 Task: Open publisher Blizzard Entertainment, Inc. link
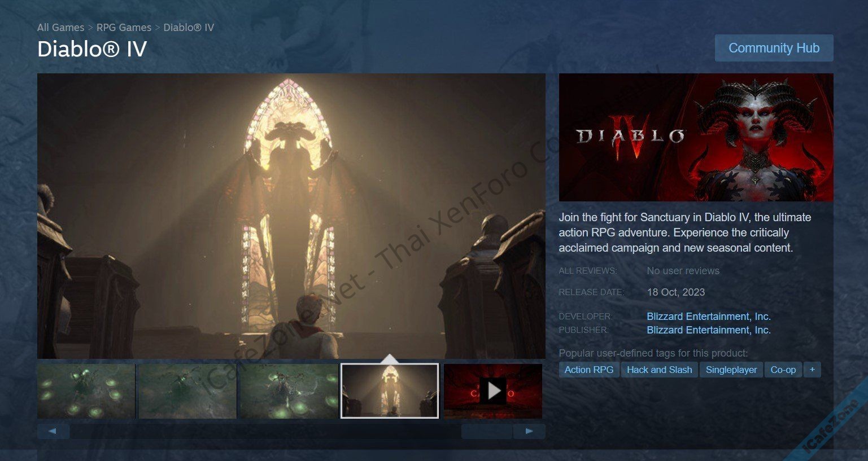pyautogui.click(x=708, y=330)
